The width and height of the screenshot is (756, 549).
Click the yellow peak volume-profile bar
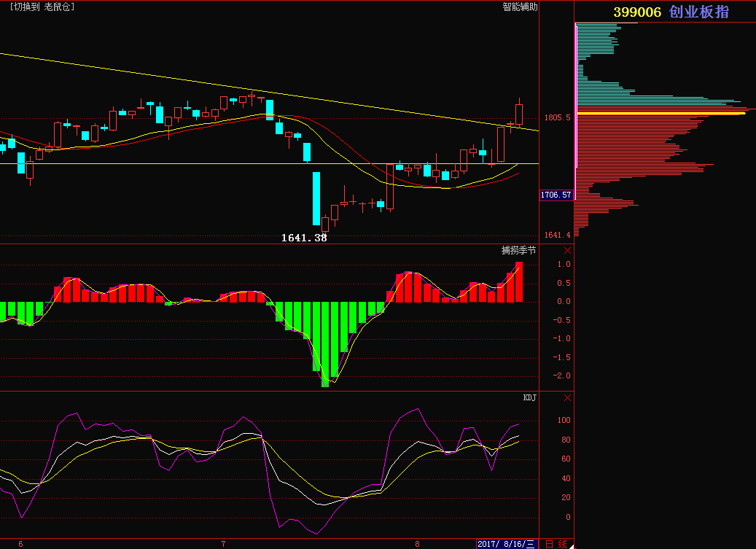coord(661,113)
